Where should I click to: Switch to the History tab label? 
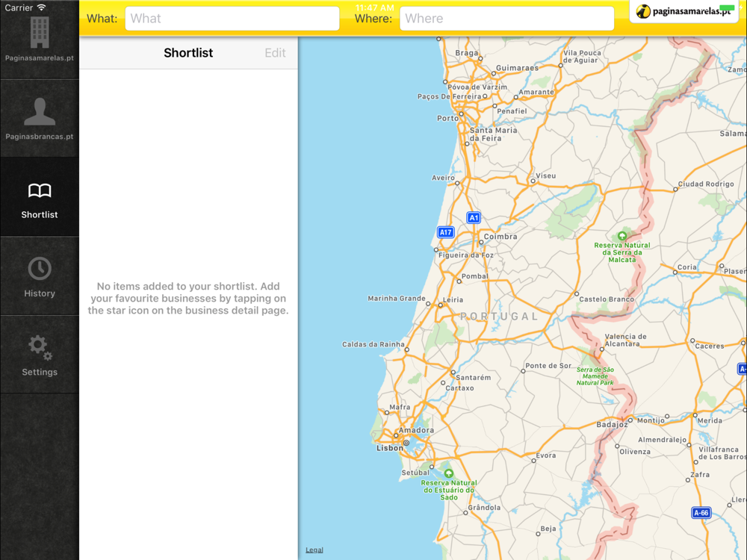coord(40,293)
